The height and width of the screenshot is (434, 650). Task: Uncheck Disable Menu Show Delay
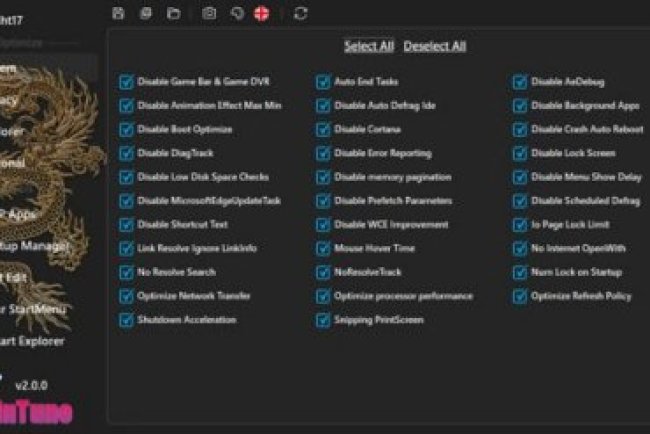point(520,177)
